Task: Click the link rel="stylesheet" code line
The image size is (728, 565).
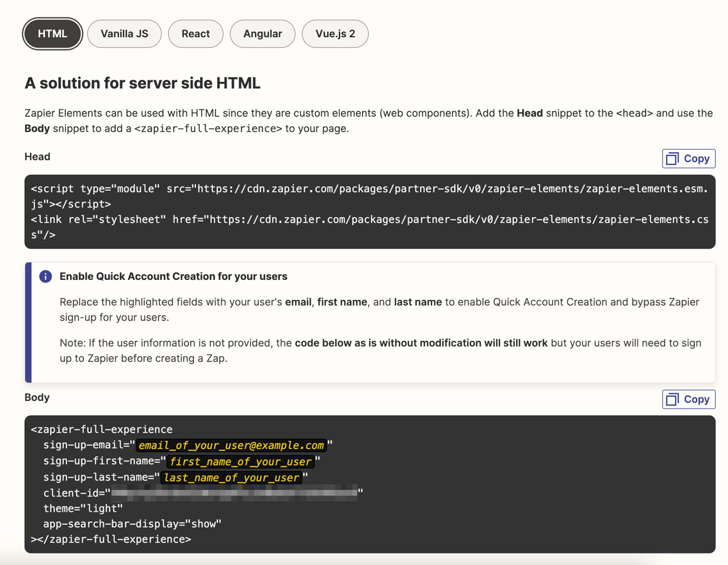Action: (369, 227)
